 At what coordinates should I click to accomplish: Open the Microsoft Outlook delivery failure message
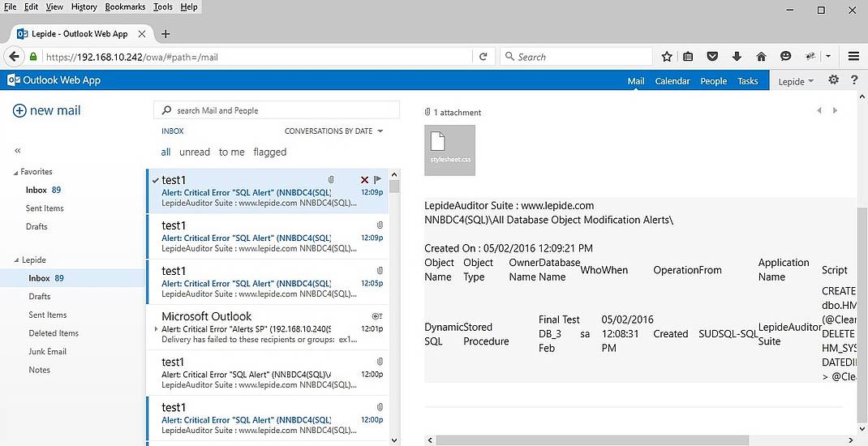(x=260, y=328)
